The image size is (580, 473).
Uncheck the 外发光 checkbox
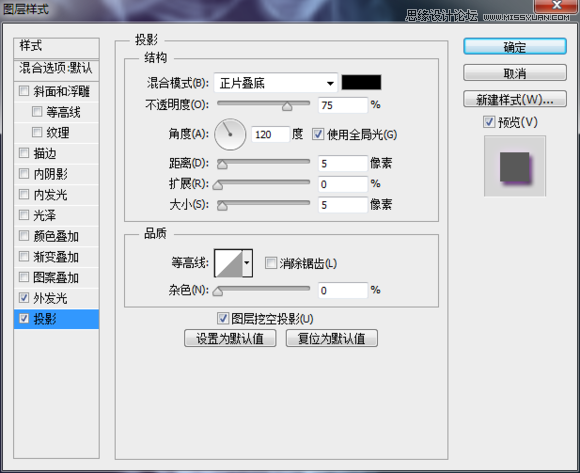(24, 297)
